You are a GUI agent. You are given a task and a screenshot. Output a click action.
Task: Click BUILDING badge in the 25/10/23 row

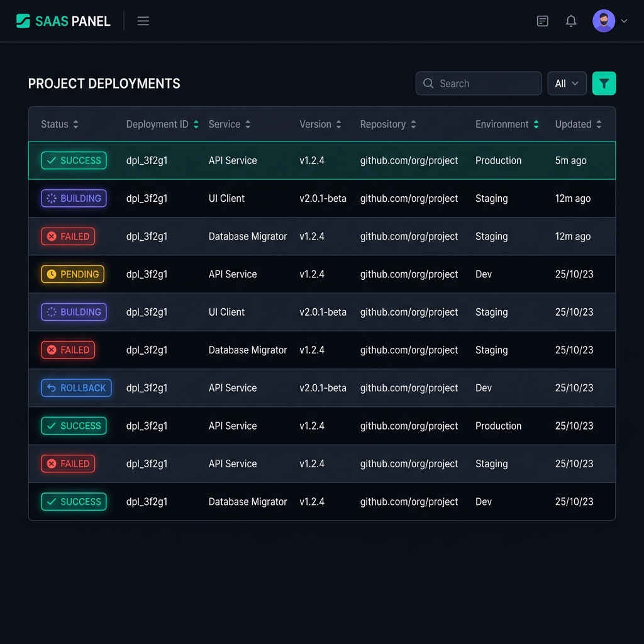tap(74, 312)
